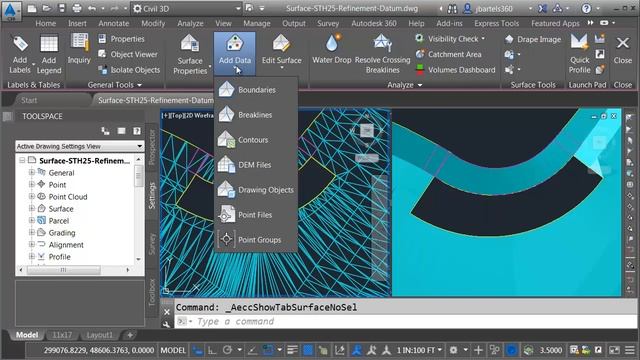The image size is (640, 360).
Task: Open the Featured Apps tab
Action: [555, 23]
